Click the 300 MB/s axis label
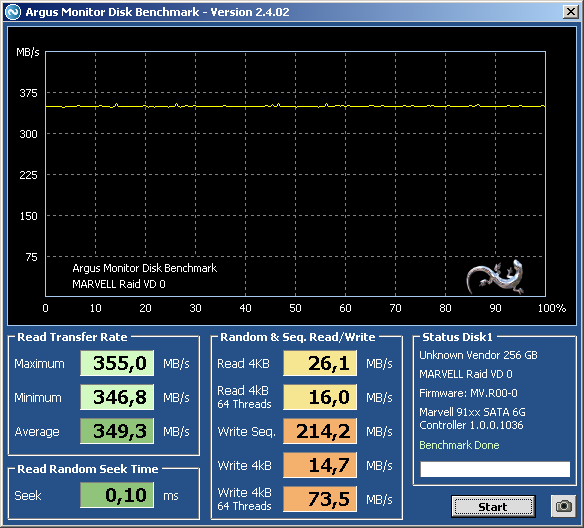584x528 pixels. (x=28, y=134)
